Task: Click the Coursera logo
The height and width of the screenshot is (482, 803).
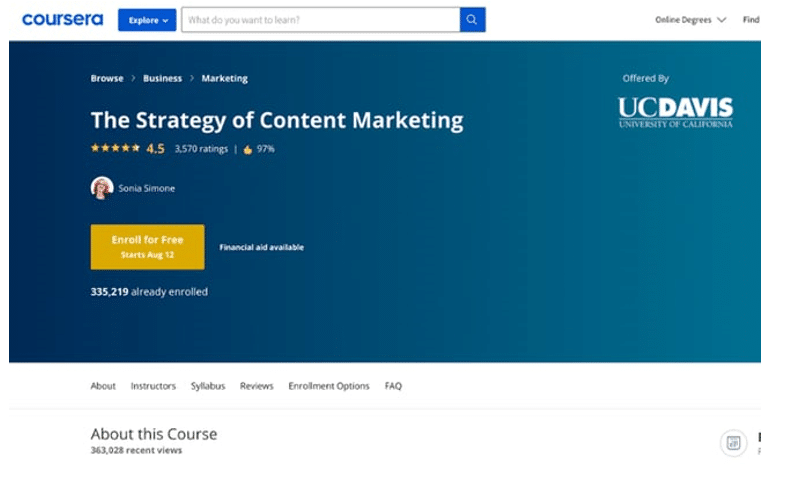Action: 62,19
